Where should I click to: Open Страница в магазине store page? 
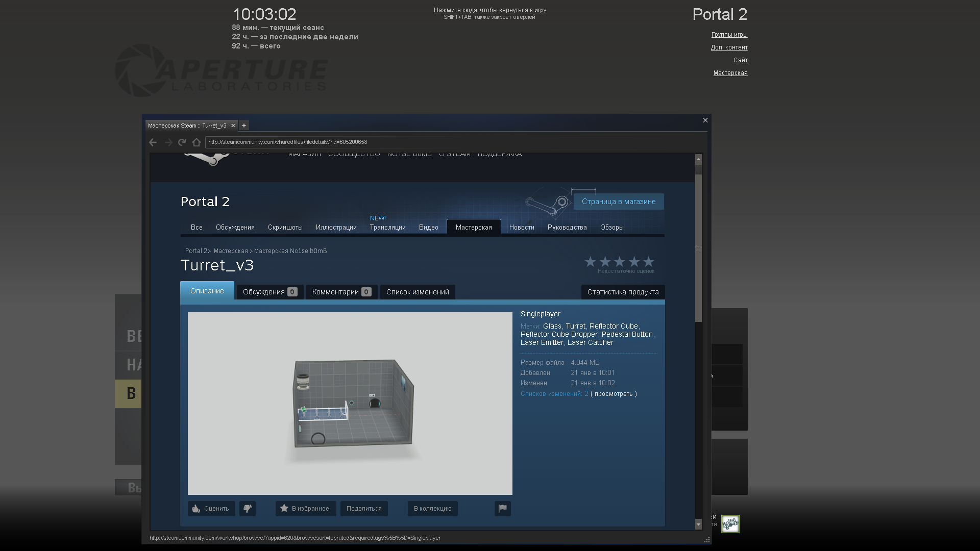[x=619, y=202]
